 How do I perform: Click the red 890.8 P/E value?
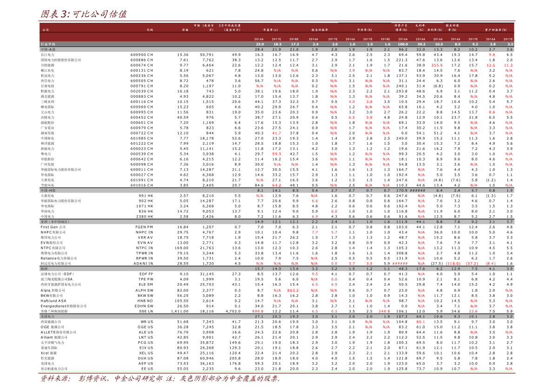tap(258, 312)
